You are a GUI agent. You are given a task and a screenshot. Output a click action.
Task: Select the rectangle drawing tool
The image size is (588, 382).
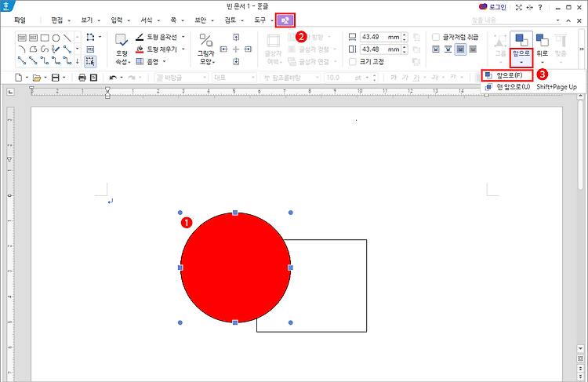coord(45,38)
